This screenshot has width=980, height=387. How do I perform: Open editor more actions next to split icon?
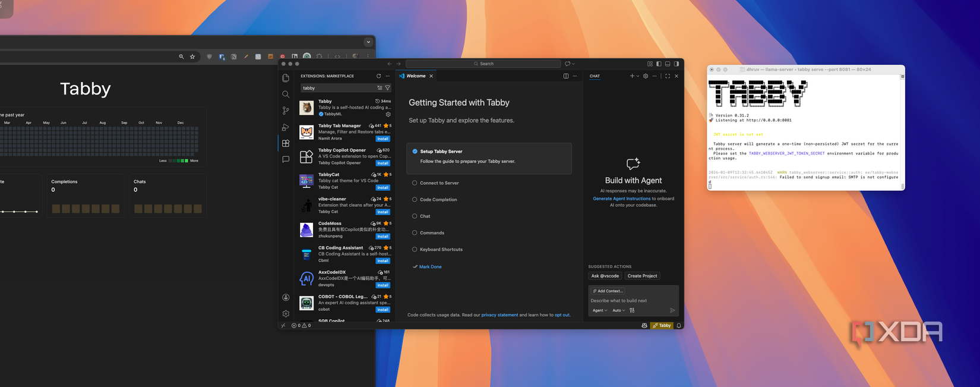pos(574,76)
